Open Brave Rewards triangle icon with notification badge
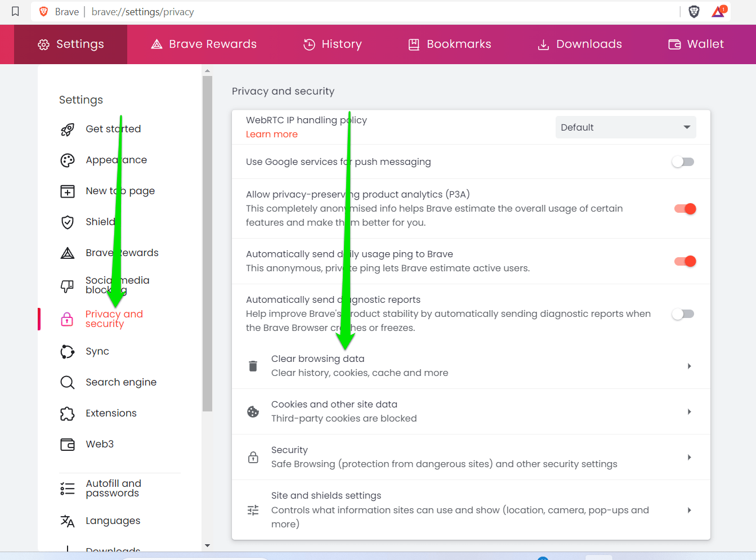Image resolution: width=756 pixels, height=560 pixels. (719, 11)
